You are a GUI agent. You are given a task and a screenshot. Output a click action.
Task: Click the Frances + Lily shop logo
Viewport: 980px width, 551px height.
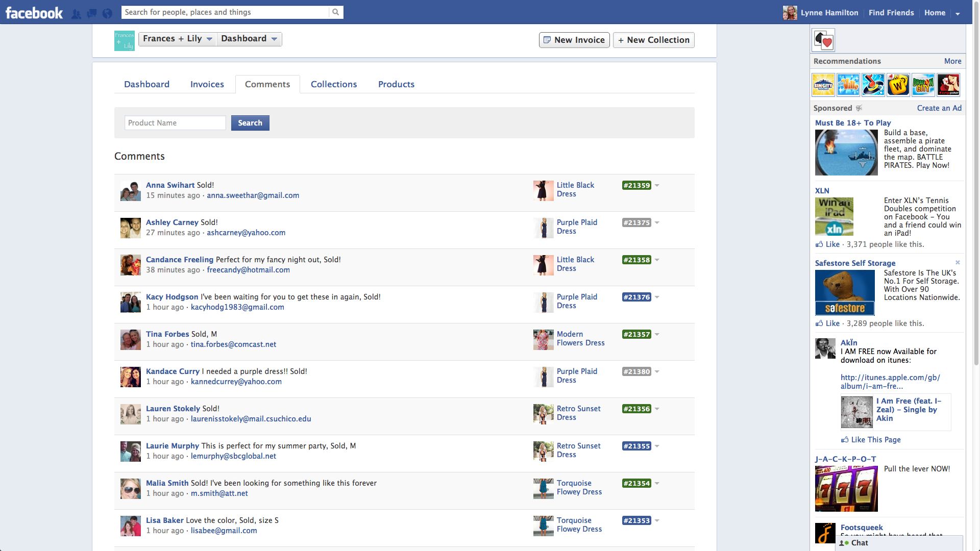[124, 40]
